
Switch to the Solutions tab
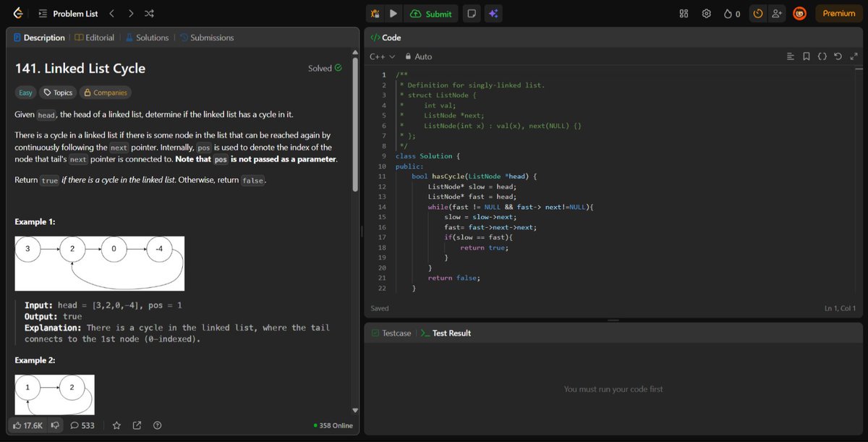coord(147,38)
